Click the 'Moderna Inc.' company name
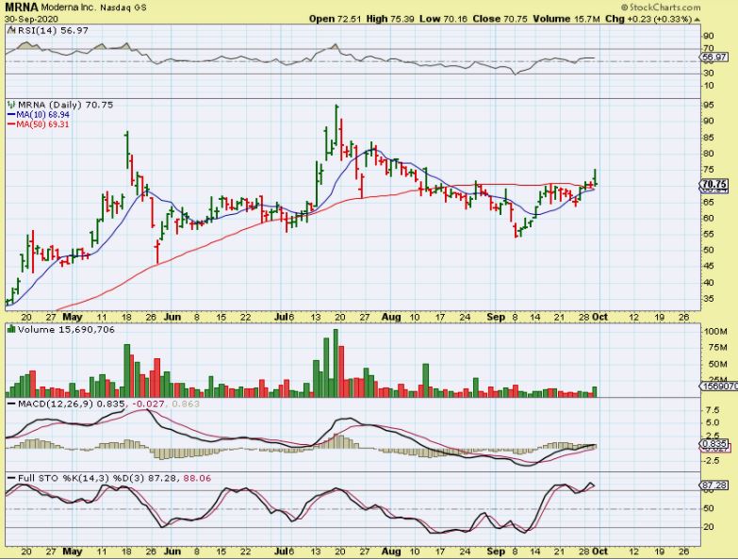Screen dimensions: 738x560 pyautogui.click(x=69, y=8)
